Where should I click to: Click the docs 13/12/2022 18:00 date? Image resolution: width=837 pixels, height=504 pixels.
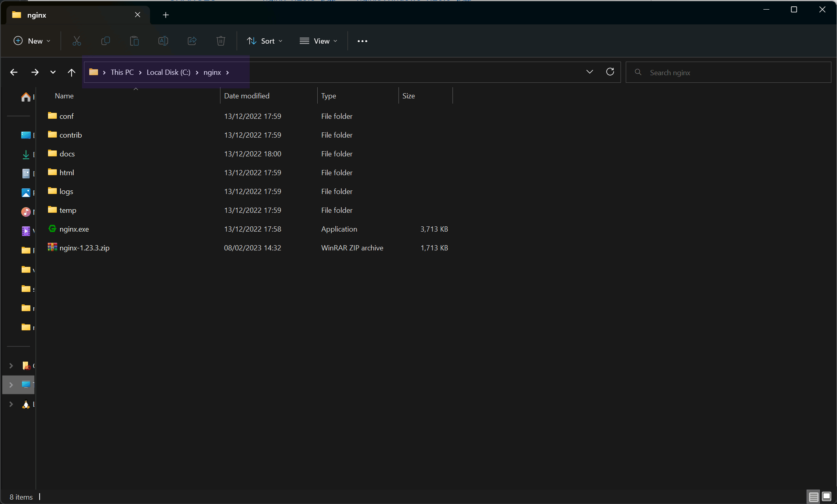tap(252, 154)
